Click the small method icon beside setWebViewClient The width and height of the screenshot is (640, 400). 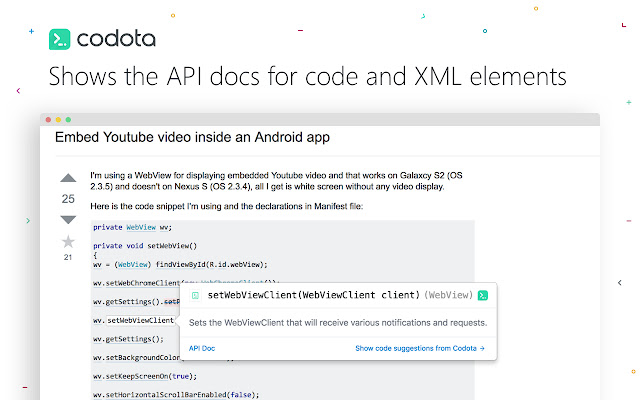(195, 296)
